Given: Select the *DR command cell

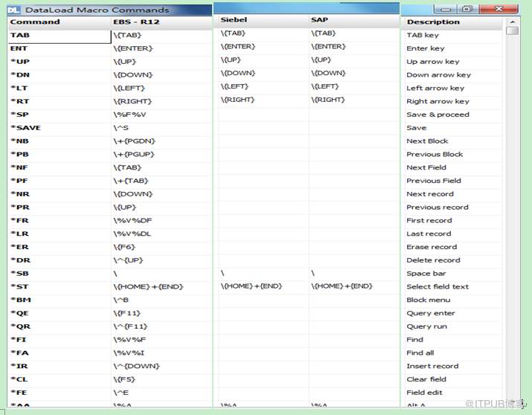Looking at the screenshot, I should (60, 260).
